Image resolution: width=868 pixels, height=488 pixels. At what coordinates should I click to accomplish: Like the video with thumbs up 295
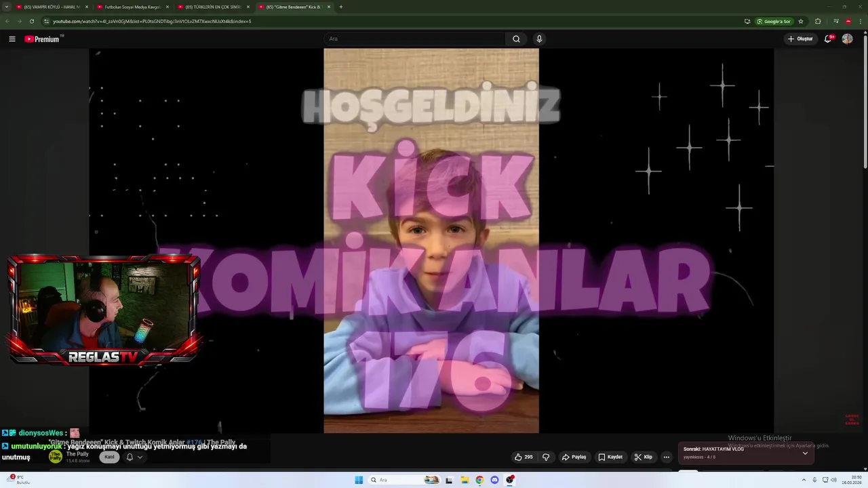point(524,457)
